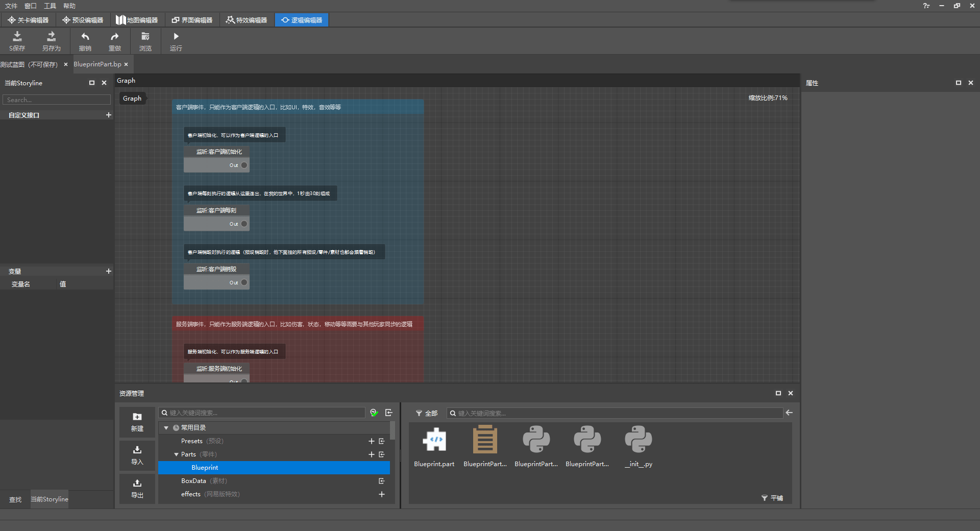
Task: Open the 工具 menu
Action: (x=50, y=6)
